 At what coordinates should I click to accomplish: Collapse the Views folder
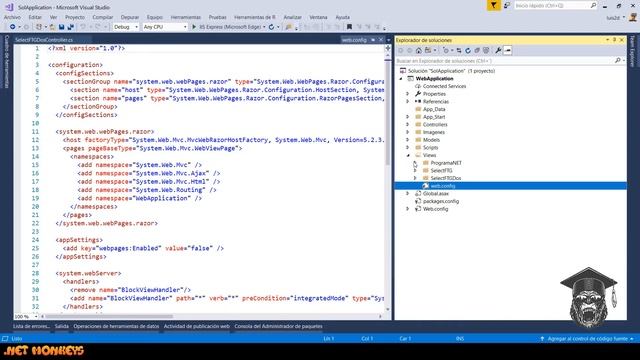click(407, 156)
